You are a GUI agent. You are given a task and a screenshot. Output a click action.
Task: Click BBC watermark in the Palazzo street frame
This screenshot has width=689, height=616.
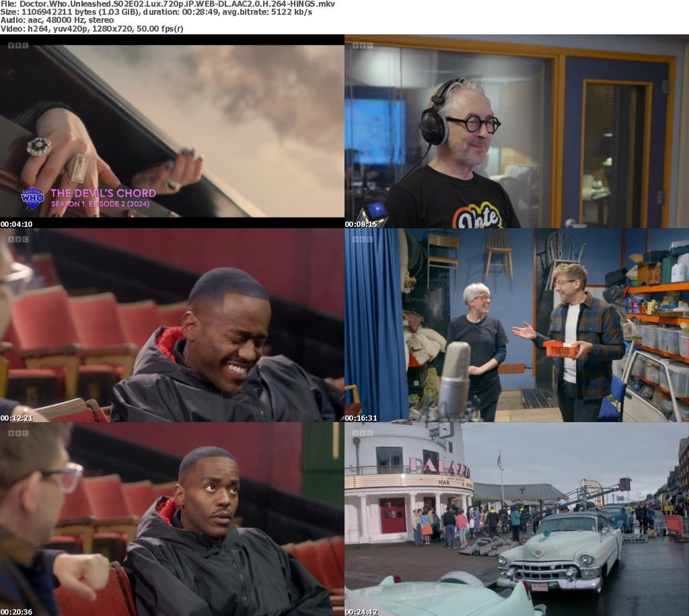[363, 433]
